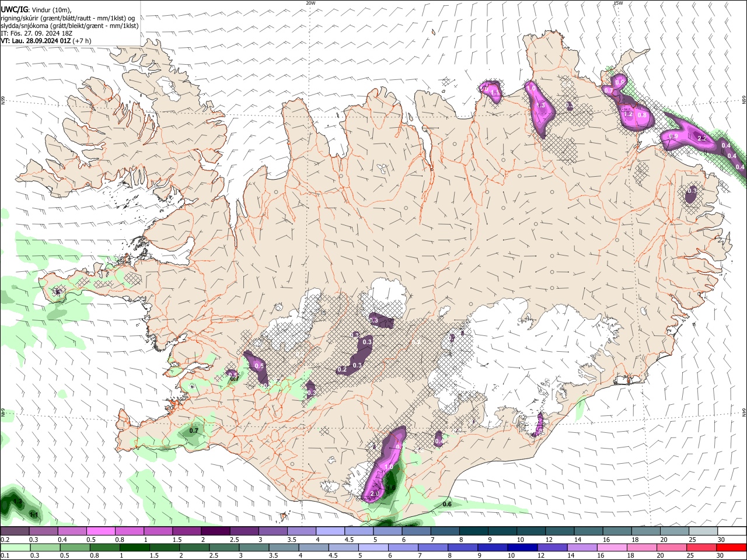
Task: Click the pale grey swatch labeled 25 in upper scale
Action: tap(703, 531)
